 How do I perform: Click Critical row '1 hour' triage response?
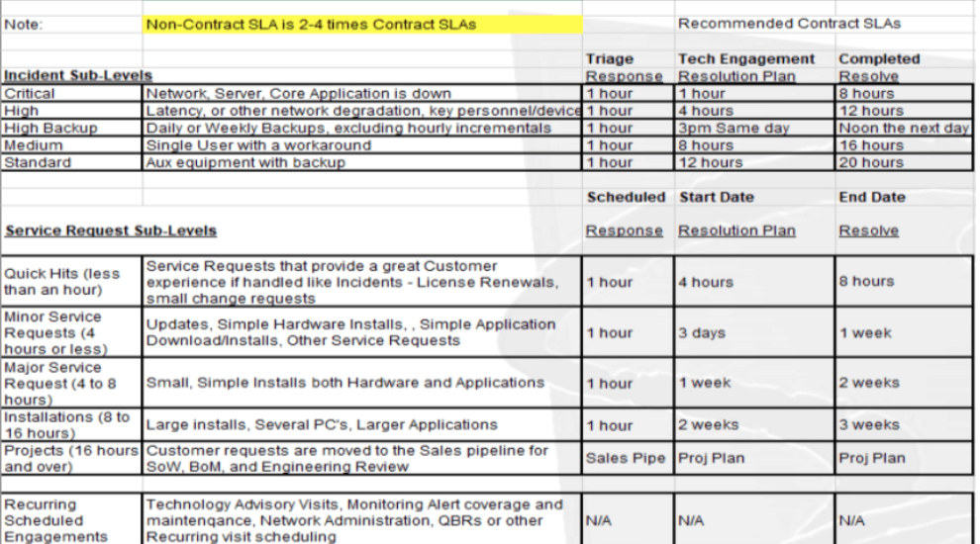click(628, 94)
